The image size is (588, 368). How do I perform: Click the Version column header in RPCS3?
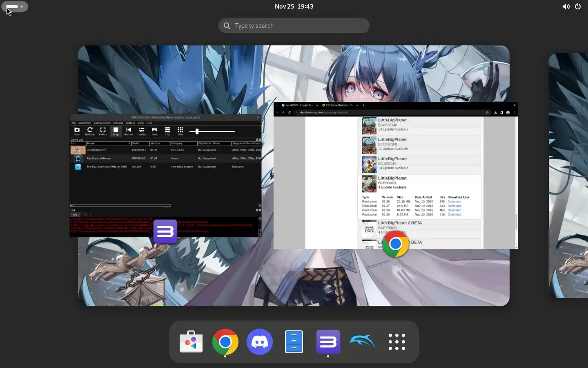160,144
